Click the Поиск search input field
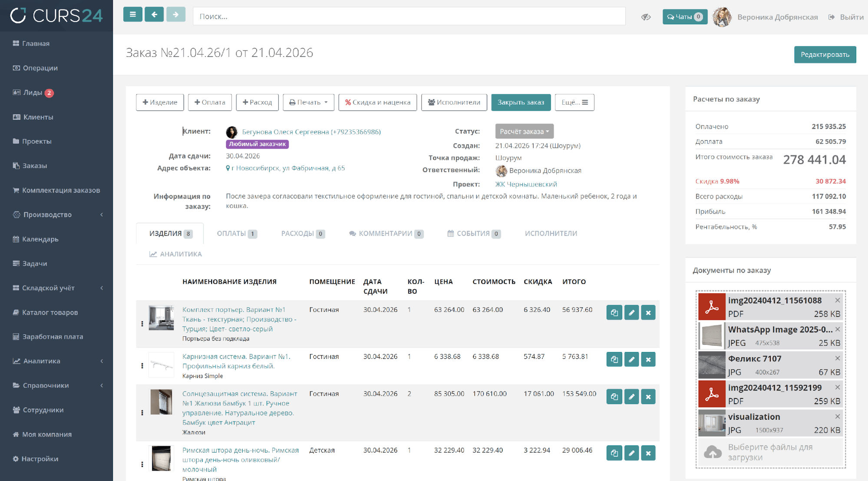Viewport: 868px width, 481px height. click(409, 17)
